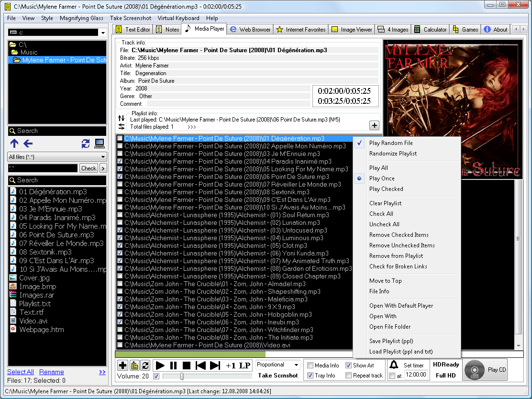Click Clear Playlist in the context menu
The image size is (532, 399).
(385, 203)
